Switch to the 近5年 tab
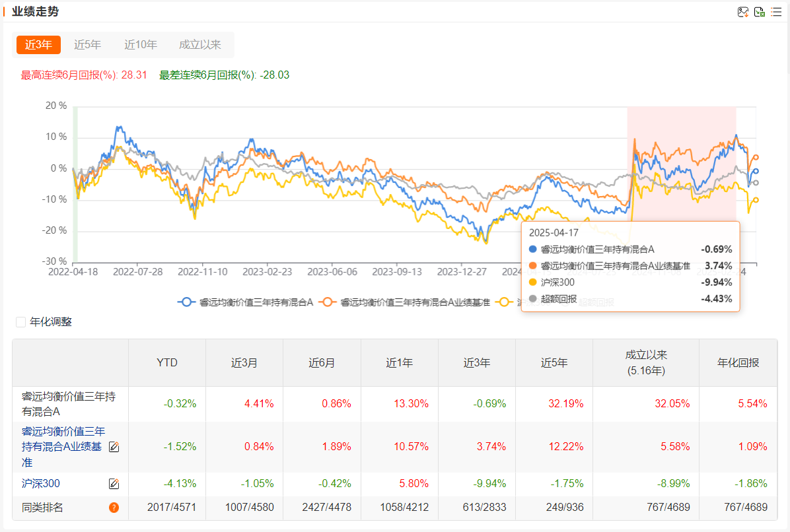Screen dimensions: 790x532 (x=87, y=45)
